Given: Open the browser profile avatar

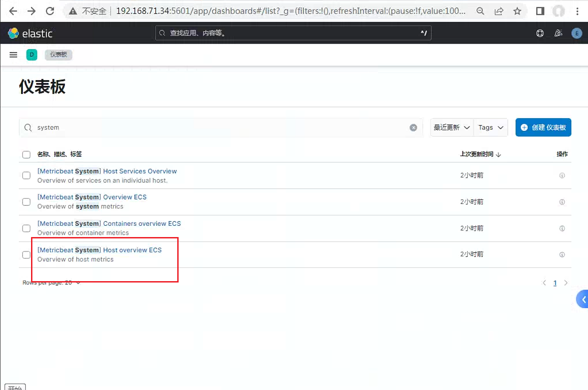Looking at the screenshot, I should coord(559,11).
